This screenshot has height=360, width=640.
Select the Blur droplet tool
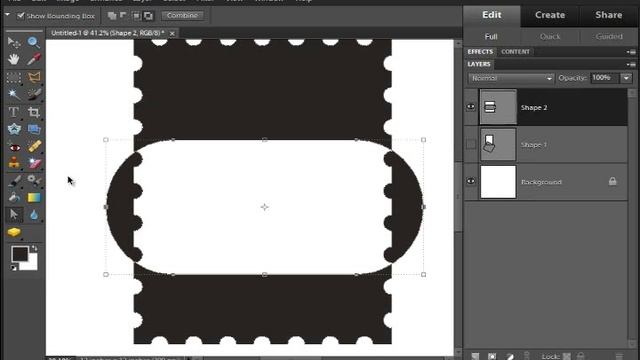(x=34, y=215)
